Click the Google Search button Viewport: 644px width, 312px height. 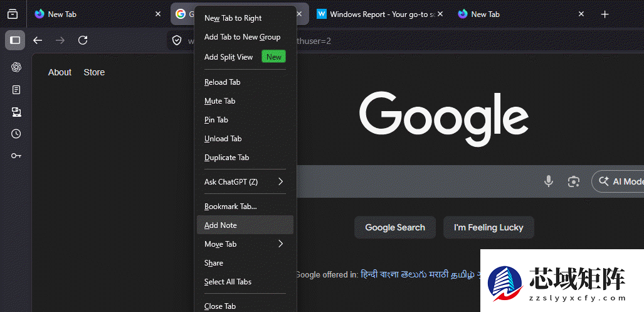coord(395,227)
